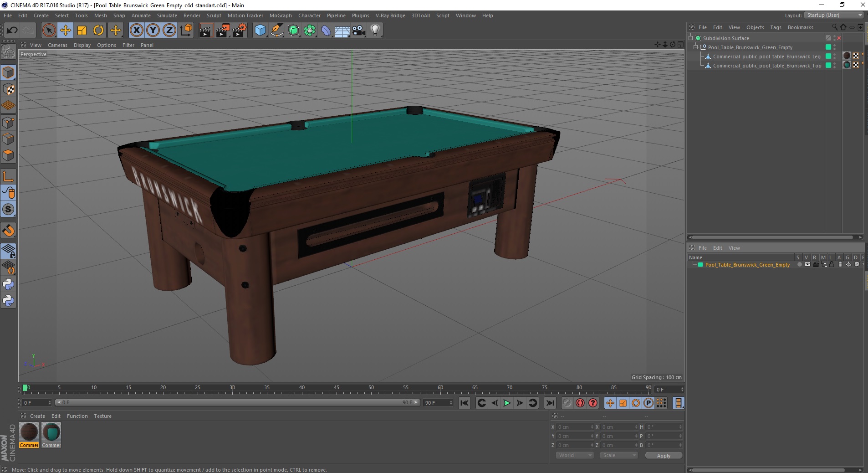Open the V-Ray Bridge menu
The image size is (868, 473).
[x=390, y=15]
